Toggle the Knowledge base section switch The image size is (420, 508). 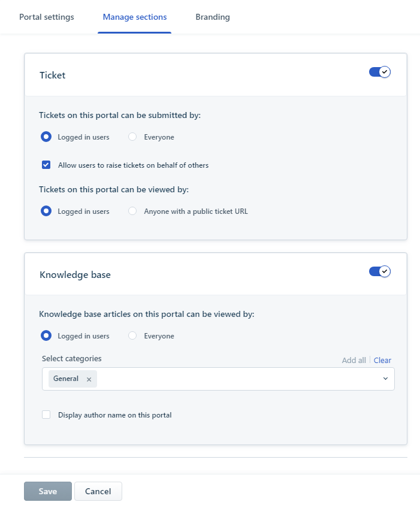379,271
